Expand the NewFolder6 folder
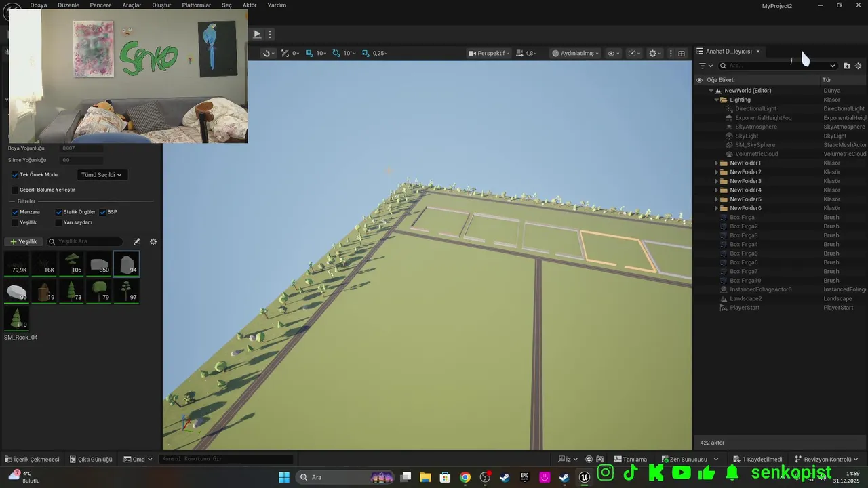The image size is (868, 488). coord(716,208)
